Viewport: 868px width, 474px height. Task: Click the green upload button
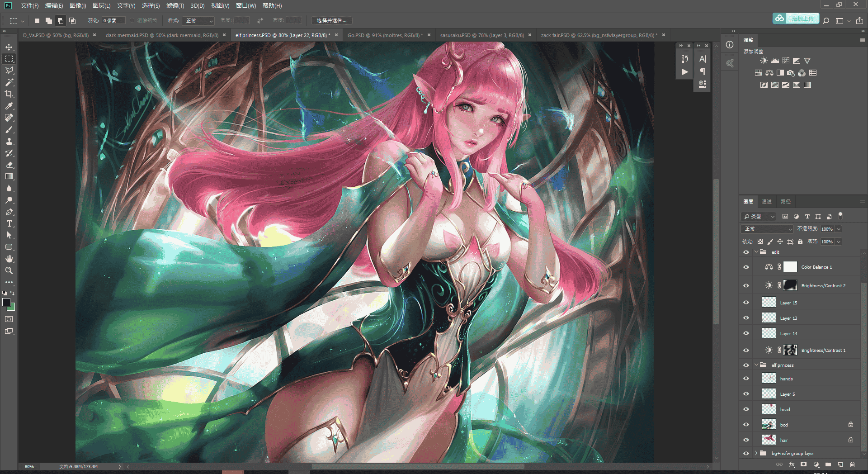(796, 19)
